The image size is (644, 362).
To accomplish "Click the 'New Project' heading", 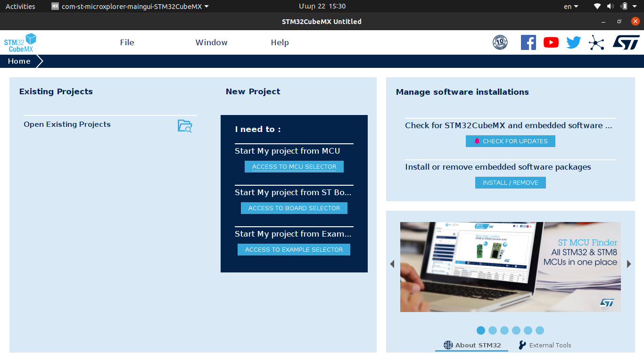I will (x=253, y=91).
